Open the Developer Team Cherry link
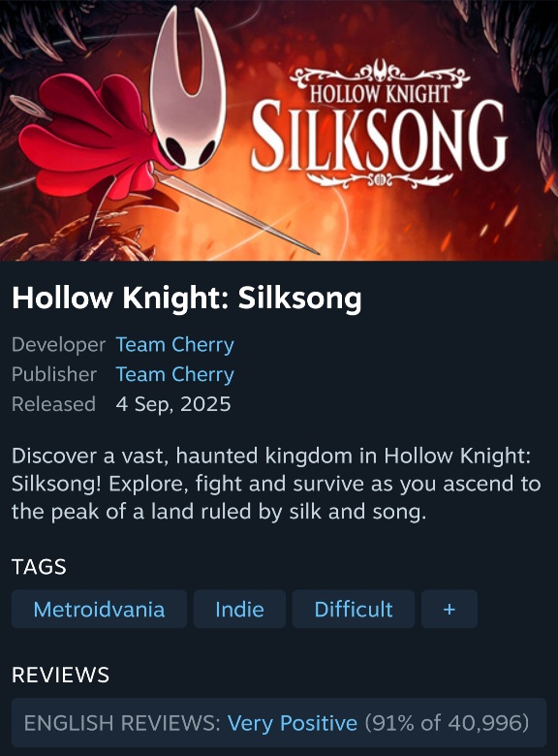Viewport: 558px width, 756px height. [x=174, y=345]
